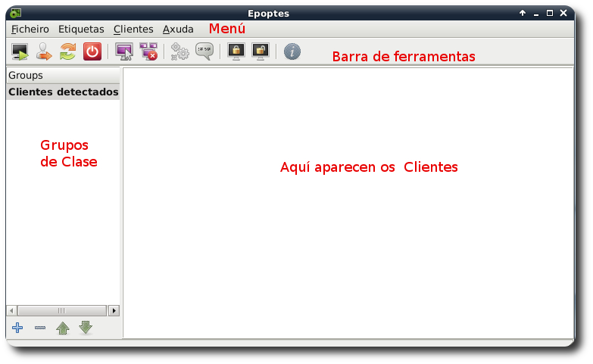The width and height of the screenshot is (593, 364).
Task: Open the Clientes menu
Action: pyautogui.click(x=133, y=29)
